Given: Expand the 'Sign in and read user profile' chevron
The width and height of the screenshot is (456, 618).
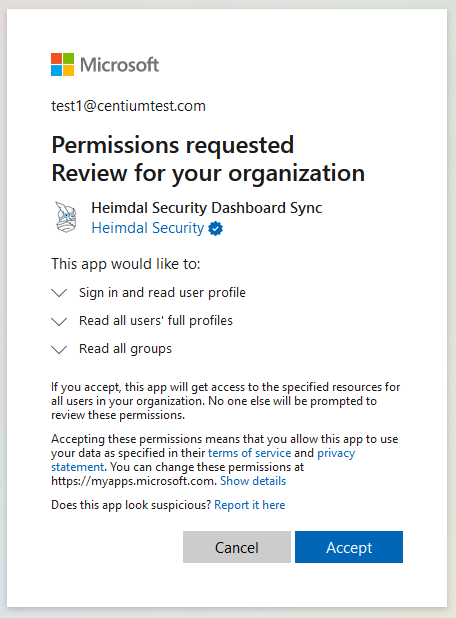Looking at the screenshot, I should click(59, 293).
